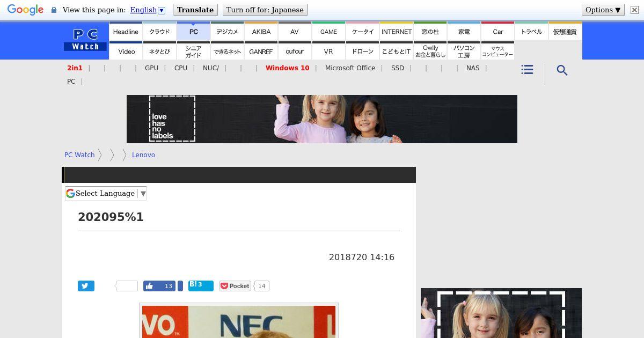Open the 家電 tab
This screenshot has width=644, height=338.
[464, 31]
